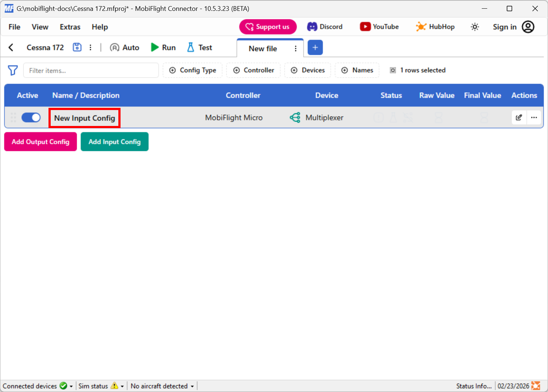Open the Extras menu
Viewport: 548px width, 392px height.
point(69,27)
